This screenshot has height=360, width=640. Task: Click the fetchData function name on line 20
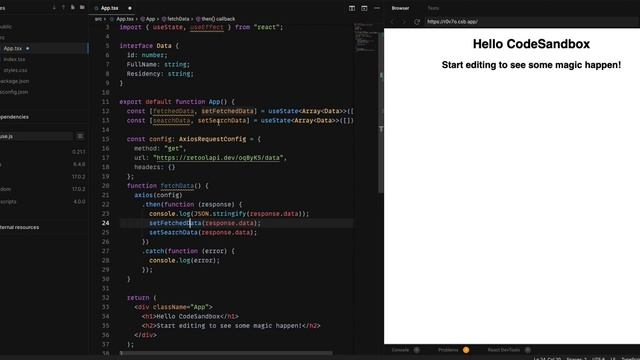[177, 186]
